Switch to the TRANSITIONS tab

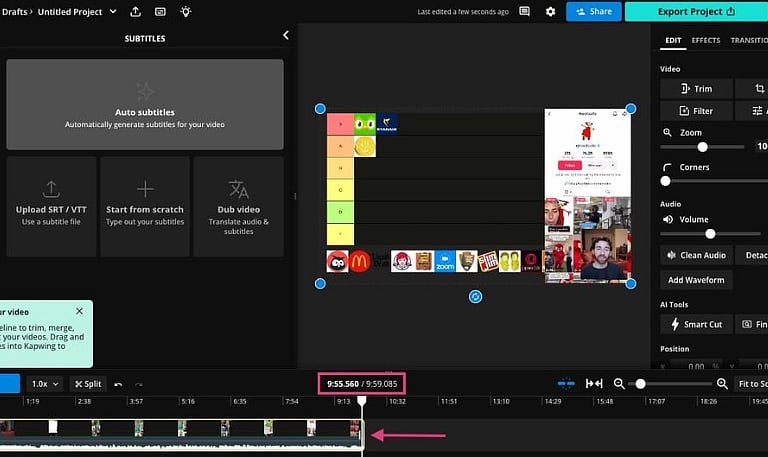749,40
